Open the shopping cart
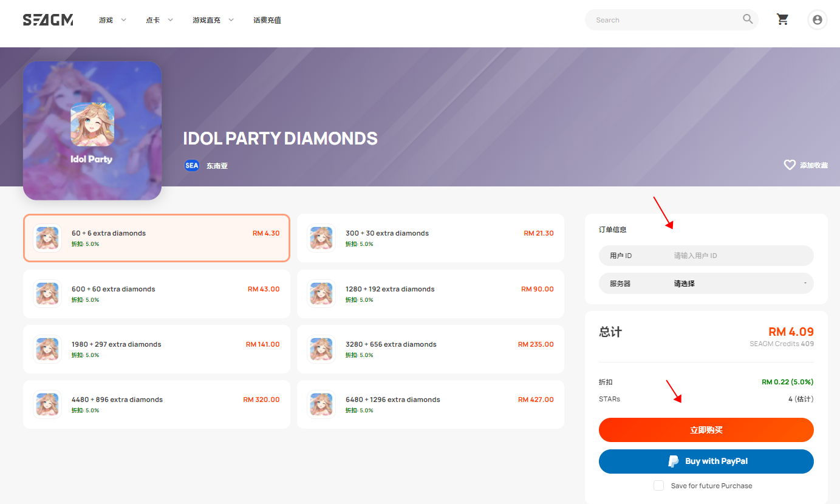840x504 pixels. pyautogui.click(x=783, y=19)
